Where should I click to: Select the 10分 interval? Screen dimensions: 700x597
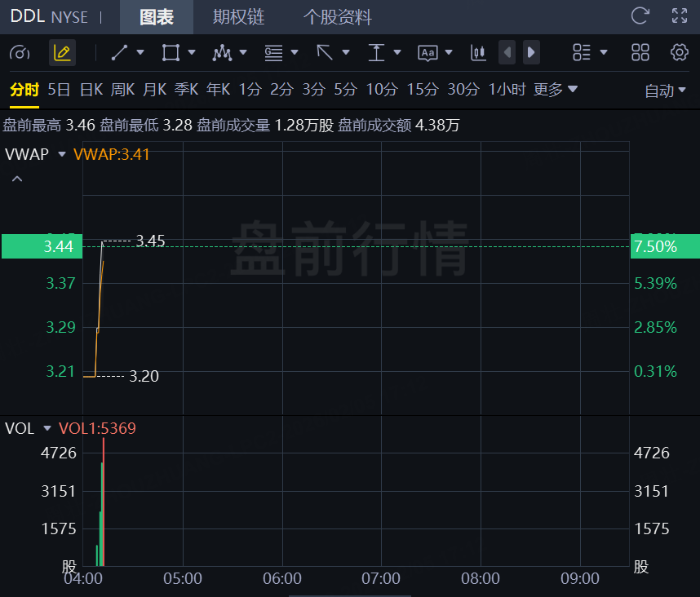(x=382, y=90)
